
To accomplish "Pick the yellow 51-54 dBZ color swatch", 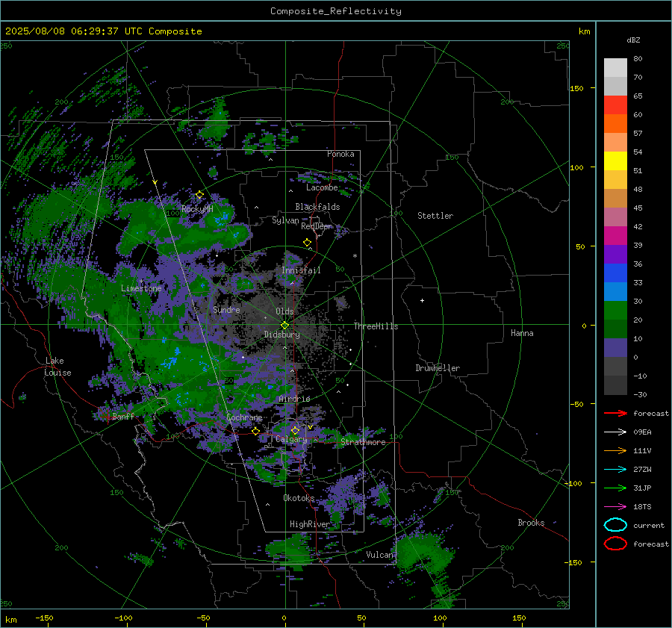I will [x=615, y=161].
